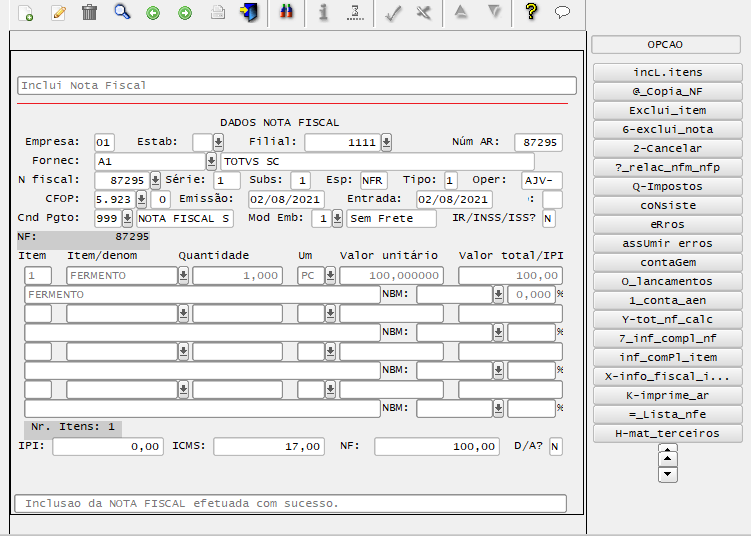751x542 pixels.
Task: Click the K-imprime_ar option
Action: (x=668, y=395)
